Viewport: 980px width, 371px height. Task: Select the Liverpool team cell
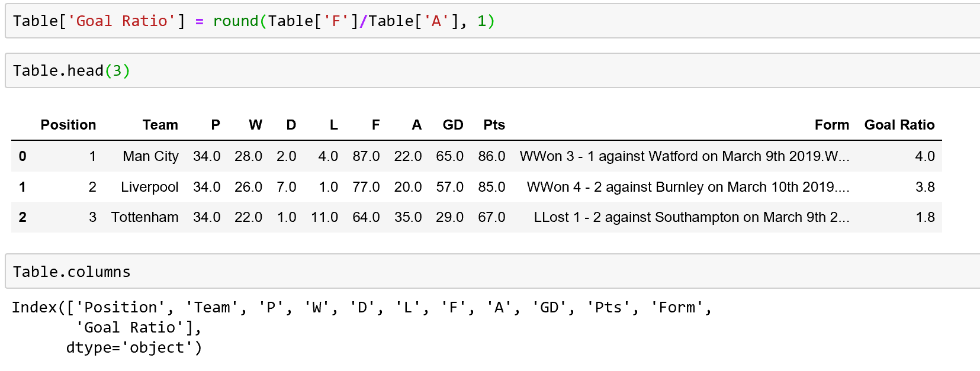[149, 187]
